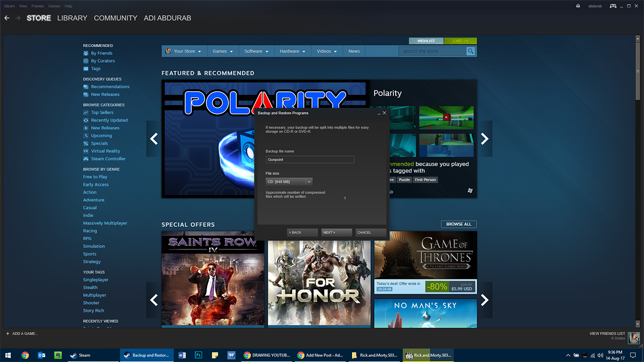Screen dimensions: 644x362
Task: Click the Add a Game plus icon
Action: [8, 334]
